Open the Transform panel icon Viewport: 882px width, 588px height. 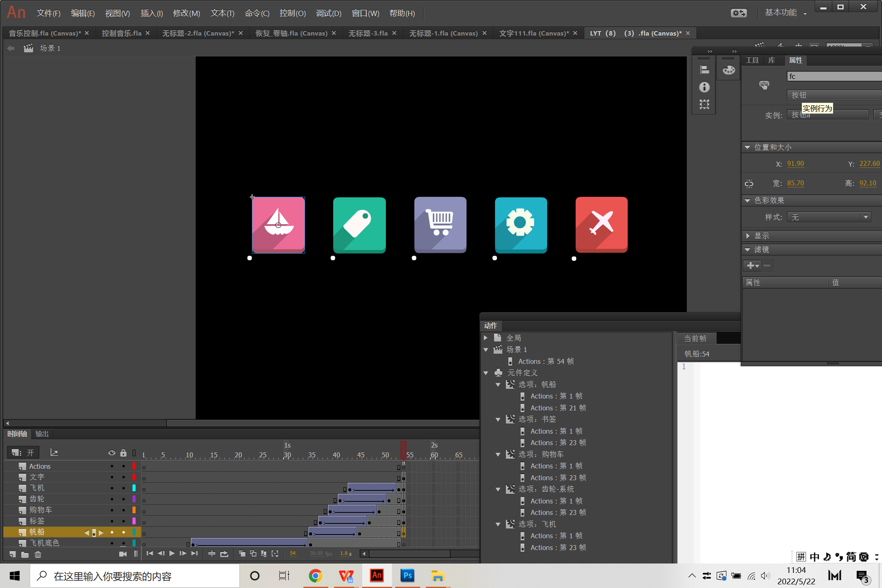tap(704, 104)
